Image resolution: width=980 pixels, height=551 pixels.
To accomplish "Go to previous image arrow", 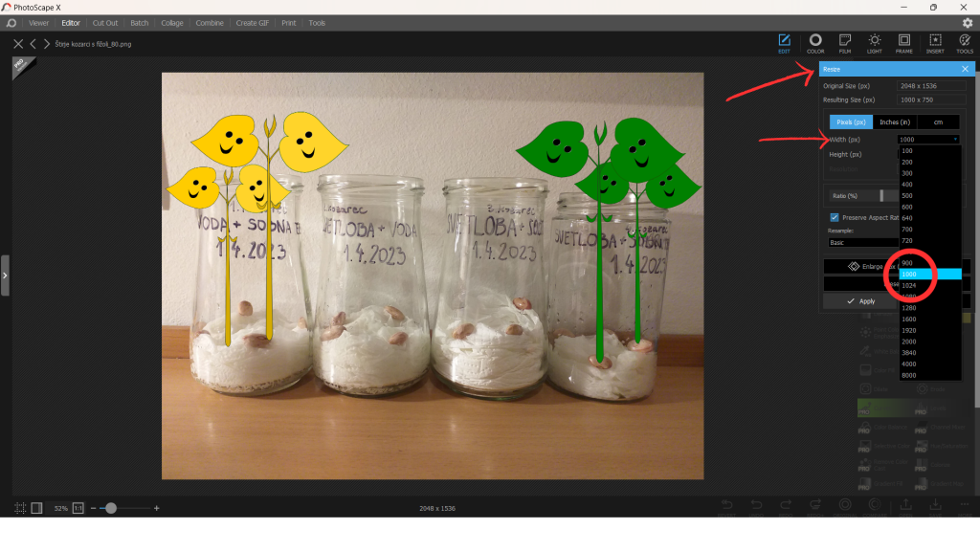I will pos(33,44).
